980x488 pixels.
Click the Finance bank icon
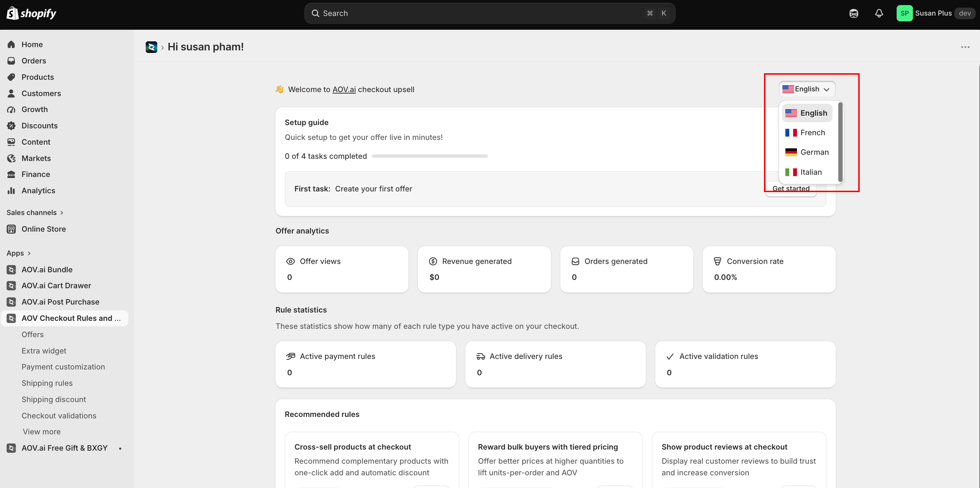[11, 174]
